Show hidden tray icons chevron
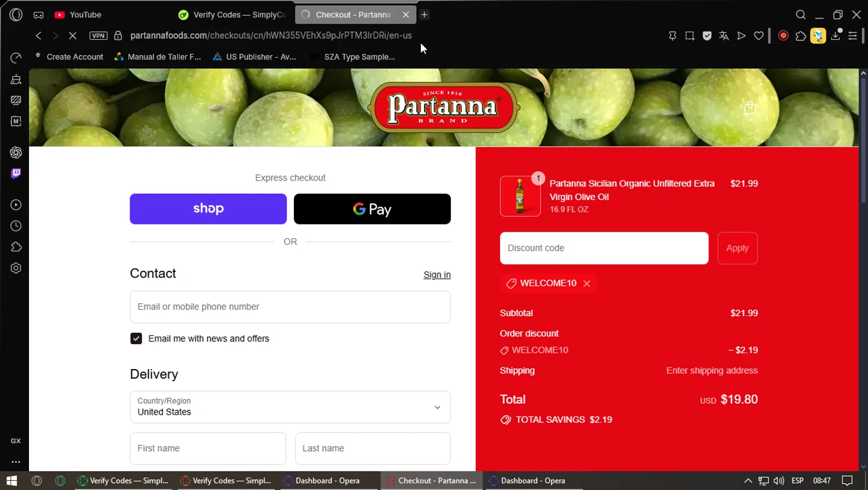 748,481
